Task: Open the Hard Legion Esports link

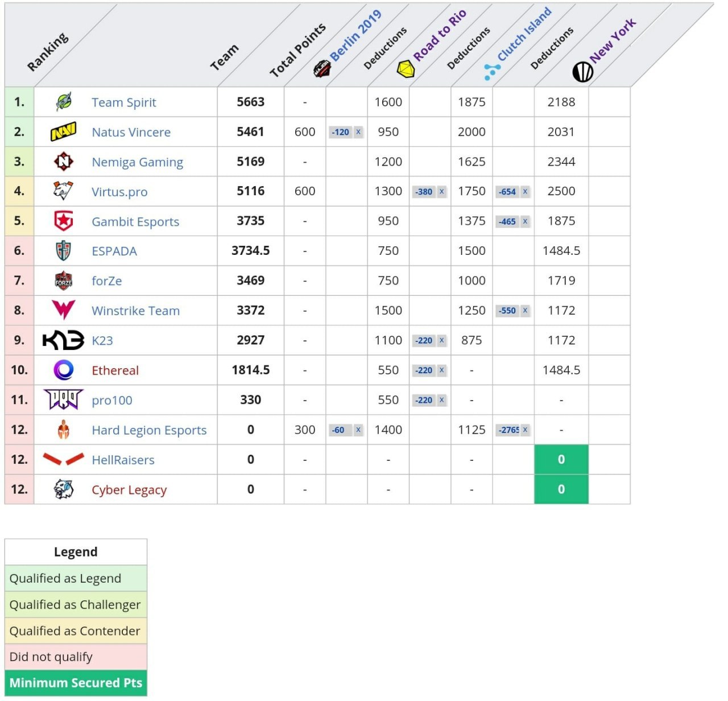Action: click(150, 430)
